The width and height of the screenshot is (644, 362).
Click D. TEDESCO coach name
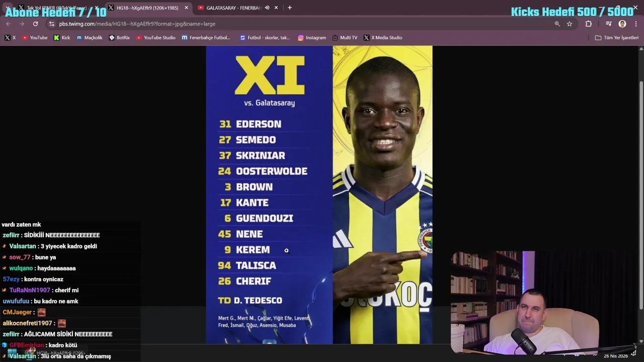pos(258,301)
